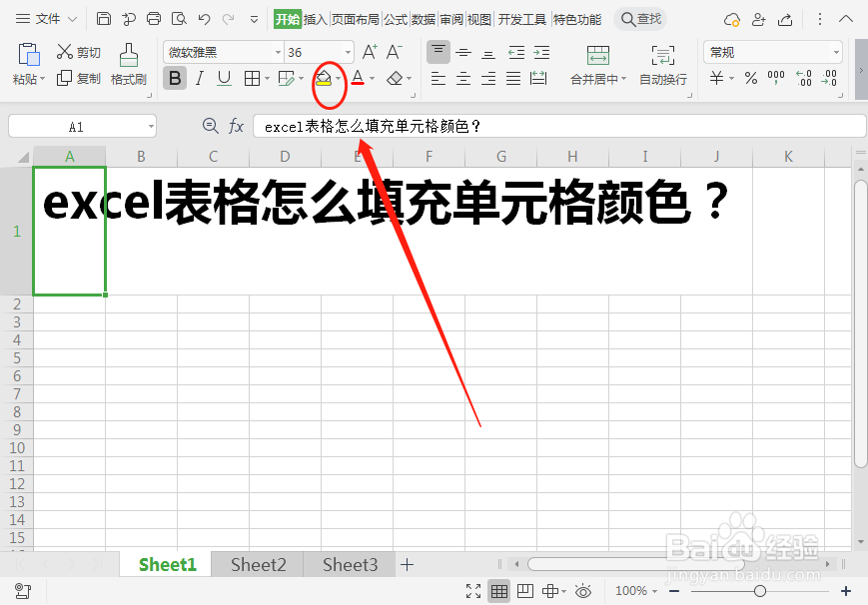
Task: Click the 查找 search button
Action: (640, 19)
